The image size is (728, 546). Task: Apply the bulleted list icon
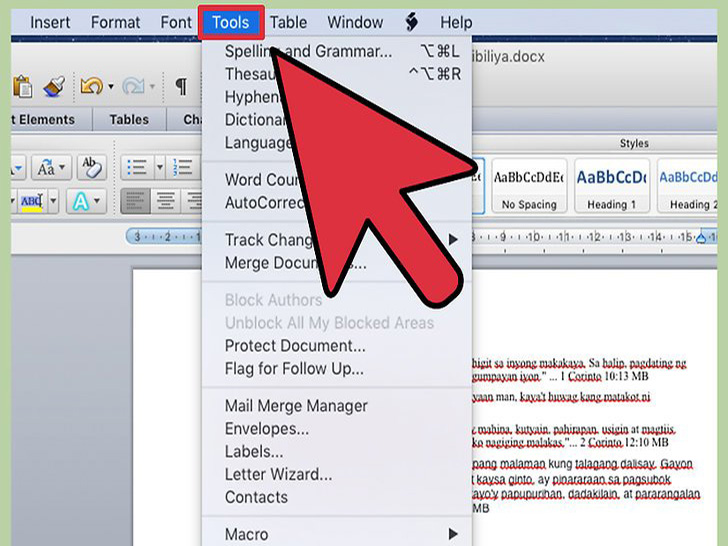[x=136, y=167]
